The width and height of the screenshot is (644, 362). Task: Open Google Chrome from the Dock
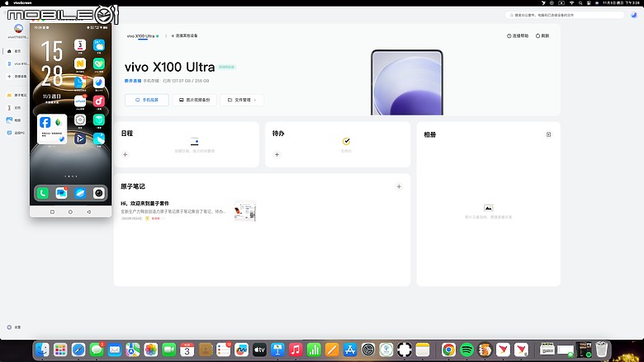[x=448, y=350]
